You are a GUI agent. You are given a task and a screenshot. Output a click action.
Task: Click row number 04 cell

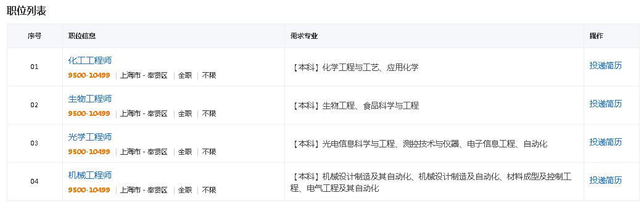[x=35, y=181]
